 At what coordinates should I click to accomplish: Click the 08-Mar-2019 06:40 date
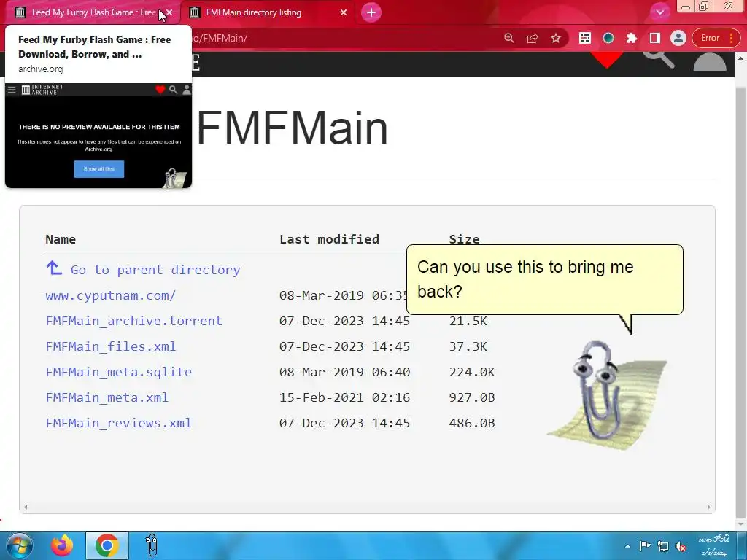coord(344,372)
